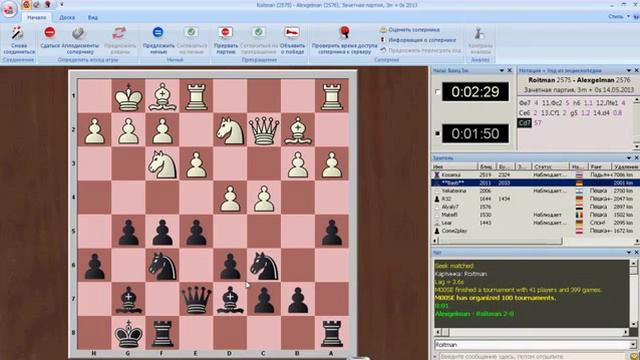Click the white king on g1
Screen dimensions: 640x360
pos(129,96)
